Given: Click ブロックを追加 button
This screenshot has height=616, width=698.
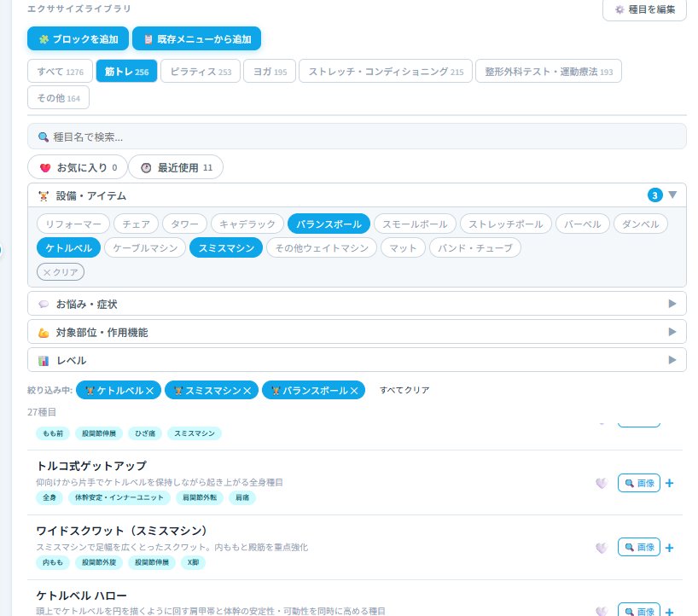Looking at the screenshot, I should click(x=78, y=38).
